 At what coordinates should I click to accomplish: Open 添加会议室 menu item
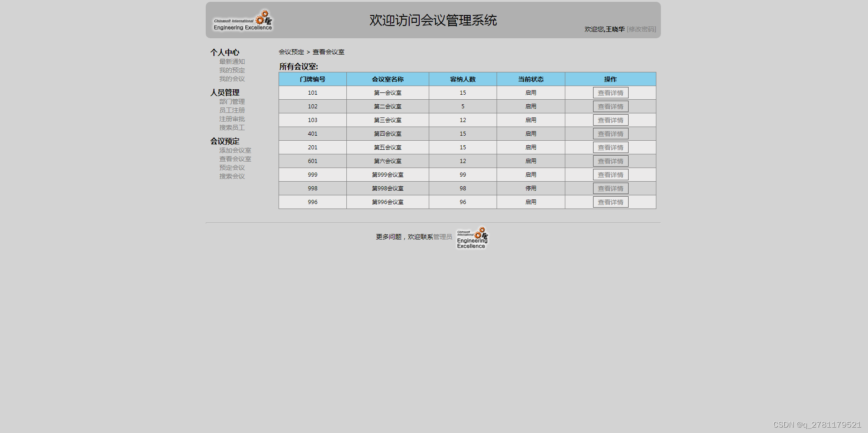pyautogui.click(x=235, y=150)
